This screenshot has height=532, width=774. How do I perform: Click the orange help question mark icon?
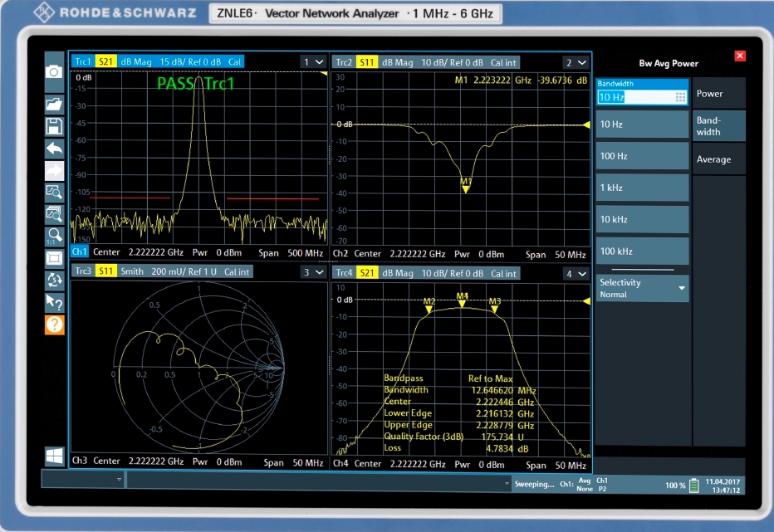click(x=54, y=325)
